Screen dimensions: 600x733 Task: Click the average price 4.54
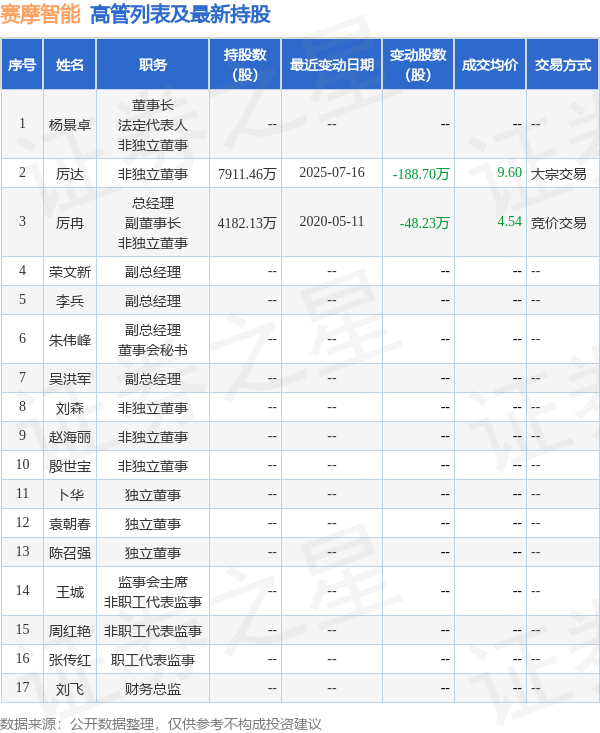tap(509, 222)
